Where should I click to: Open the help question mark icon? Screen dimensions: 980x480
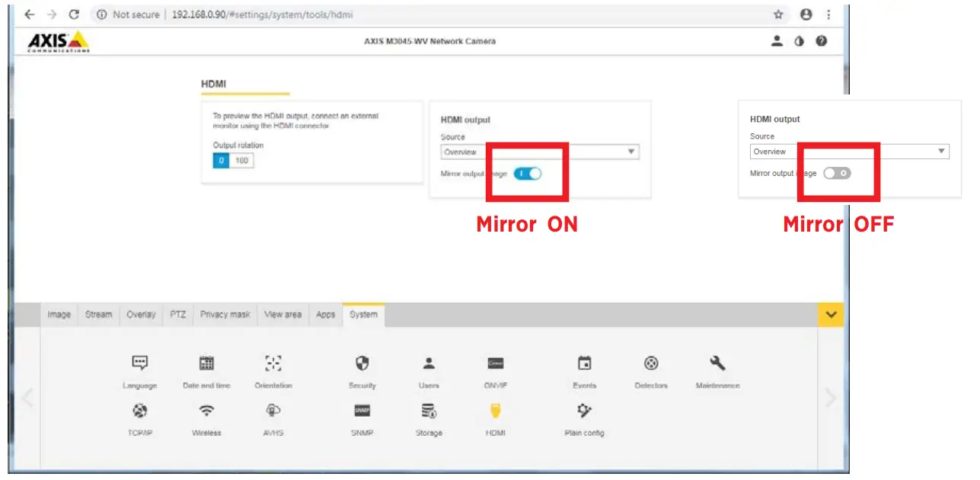[821, 41]
